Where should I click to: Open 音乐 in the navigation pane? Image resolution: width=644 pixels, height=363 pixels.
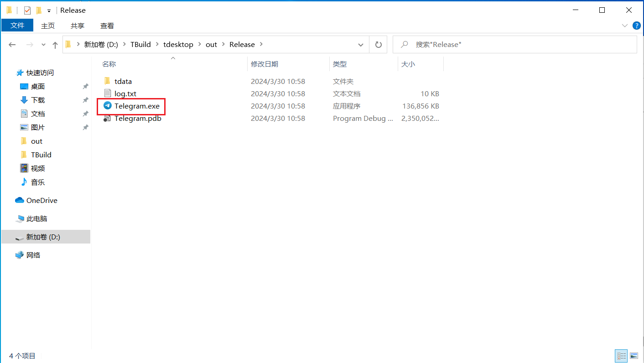click(x=38, y=182)
